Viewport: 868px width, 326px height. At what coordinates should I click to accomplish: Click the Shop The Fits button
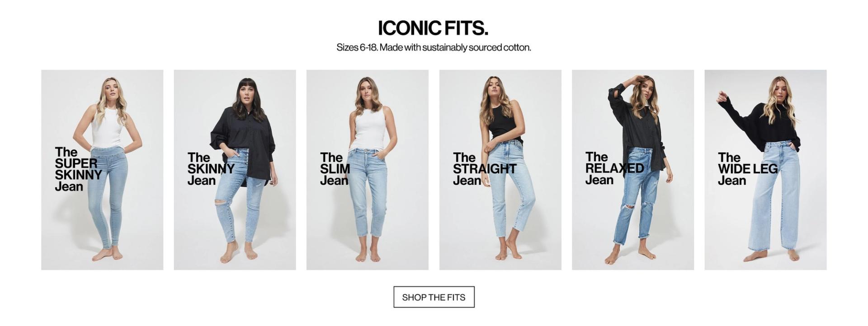coord(434,297)
